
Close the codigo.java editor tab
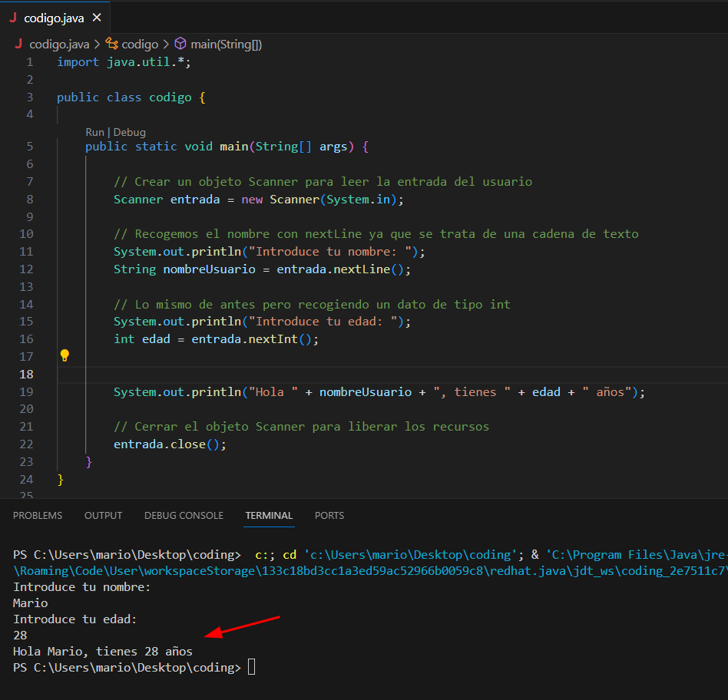[x=97, y=18]
